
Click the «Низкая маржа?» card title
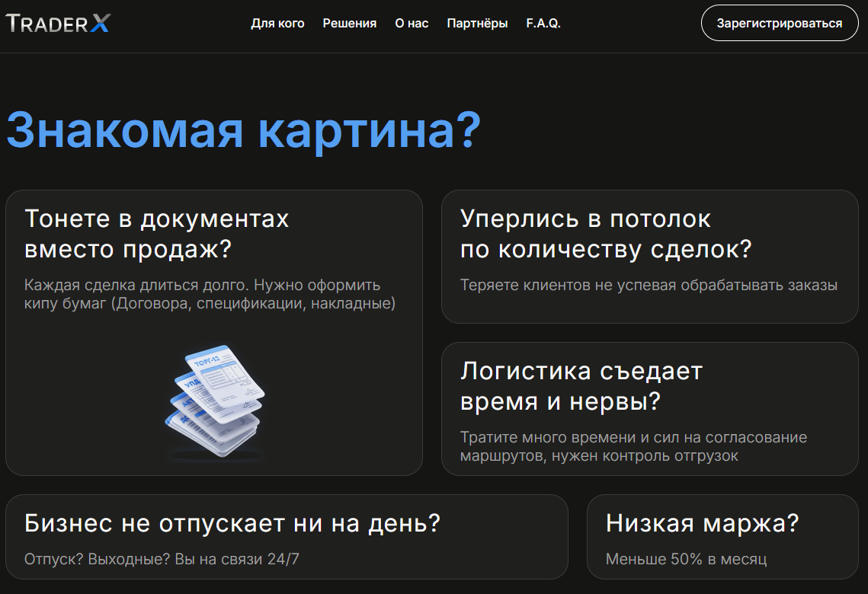point(703,523)
